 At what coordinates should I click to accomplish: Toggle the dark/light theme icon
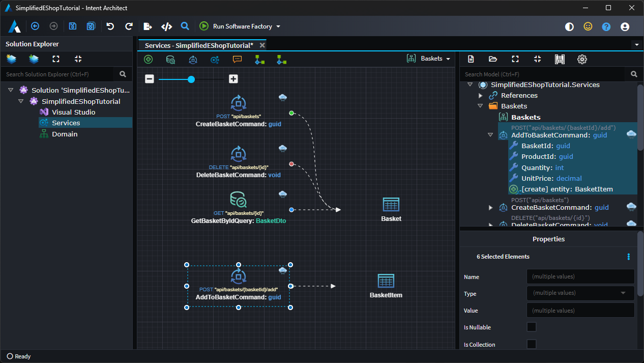(x=569, y=27)
